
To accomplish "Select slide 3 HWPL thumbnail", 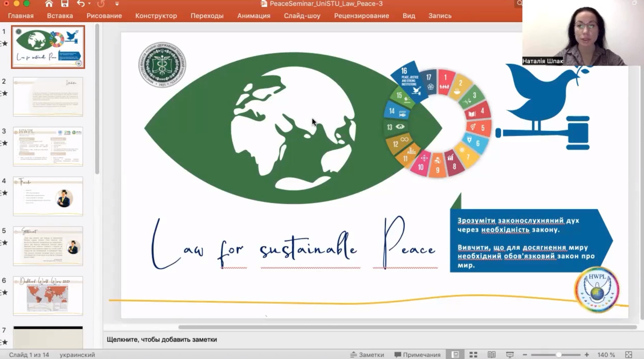I will pos(48,146).
